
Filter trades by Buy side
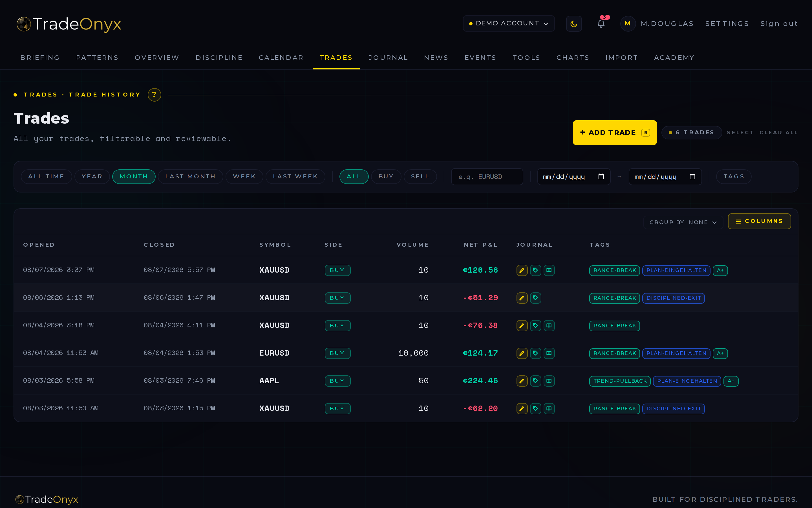386,177
